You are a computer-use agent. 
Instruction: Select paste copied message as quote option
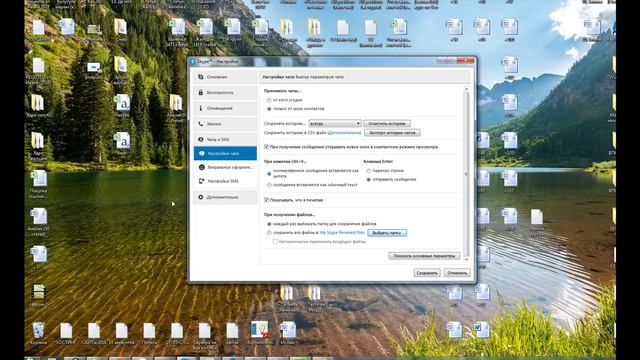pos(269,173)
